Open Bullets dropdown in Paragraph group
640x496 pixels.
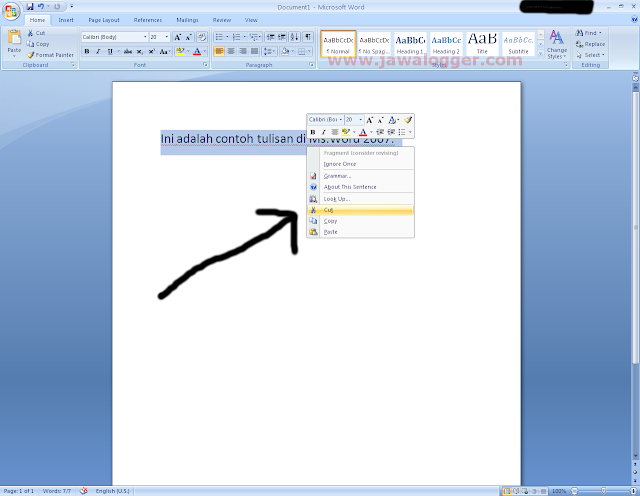pyautogui.click(x=227, y=37)
